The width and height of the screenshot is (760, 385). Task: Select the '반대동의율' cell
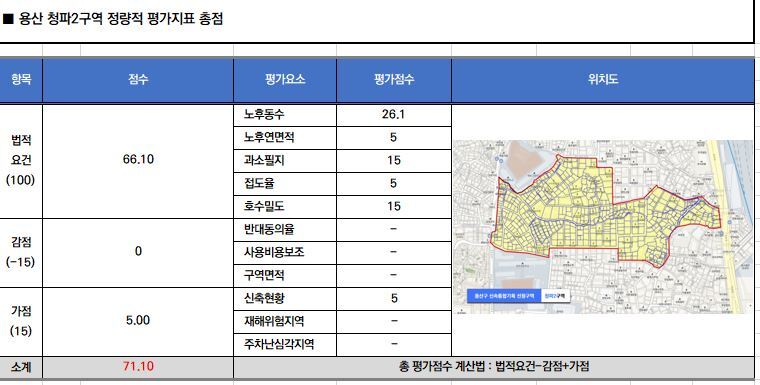pos(285,230)
